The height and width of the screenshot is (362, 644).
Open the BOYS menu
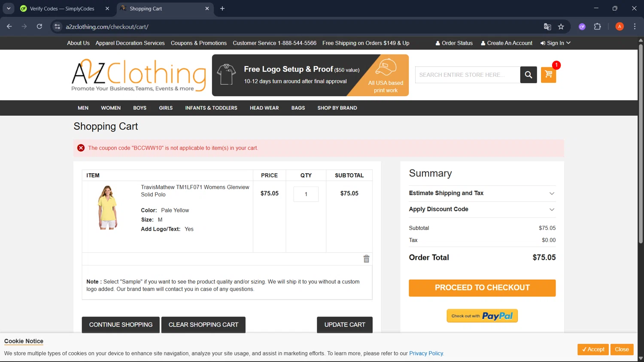pyautogui.click(x=140, y=108)
